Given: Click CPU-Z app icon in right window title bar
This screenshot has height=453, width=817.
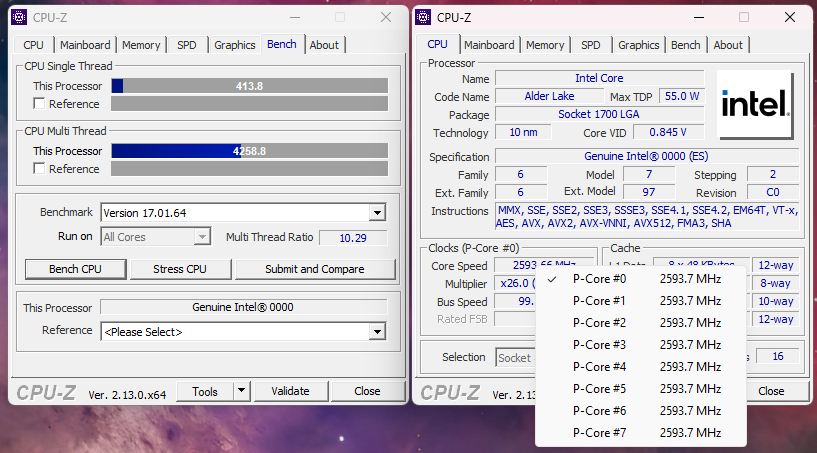Looking at the screenshot, I should [423, 17].
